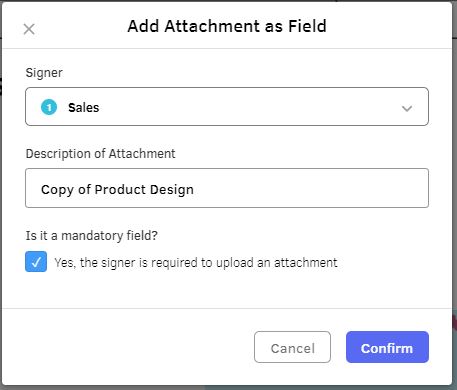This screenshot has height=390, width=457.
Task: Click the 'Yes, the signer is required' label
Action: coord(196,263)
